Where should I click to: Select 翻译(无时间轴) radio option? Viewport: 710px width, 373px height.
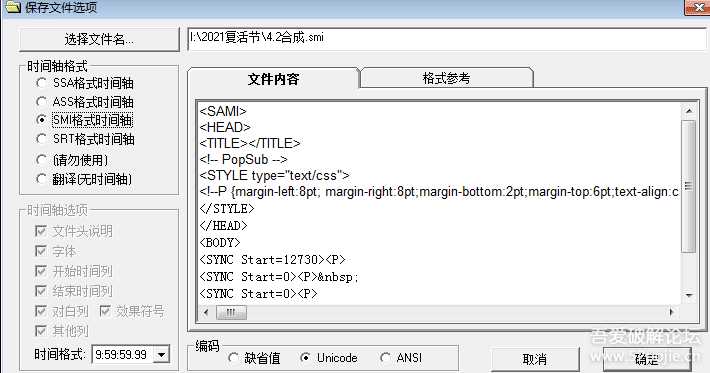coord(84,179)
